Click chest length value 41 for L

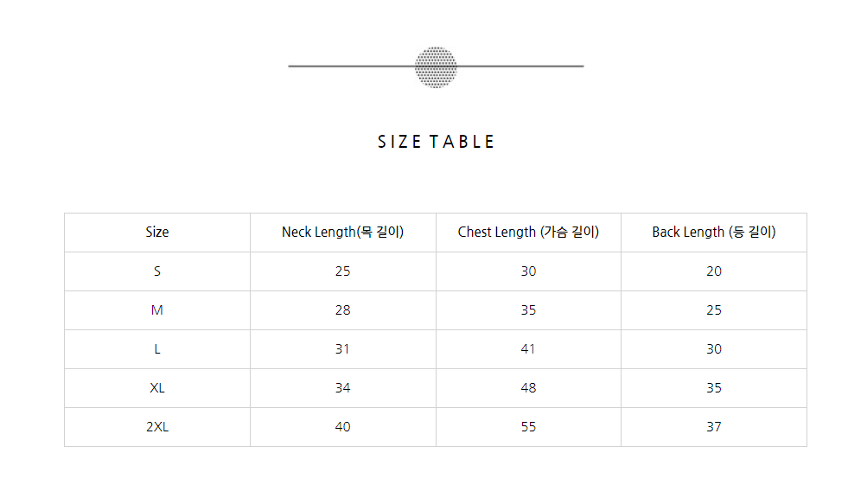pos(528,348)
